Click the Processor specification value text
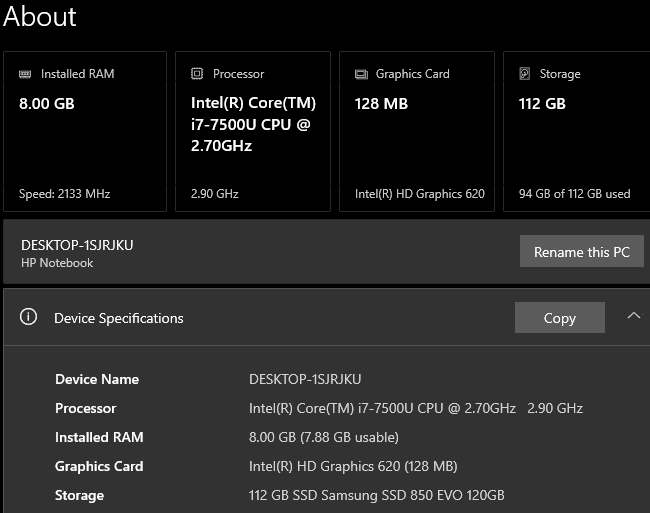 click(x=415, y=408)
